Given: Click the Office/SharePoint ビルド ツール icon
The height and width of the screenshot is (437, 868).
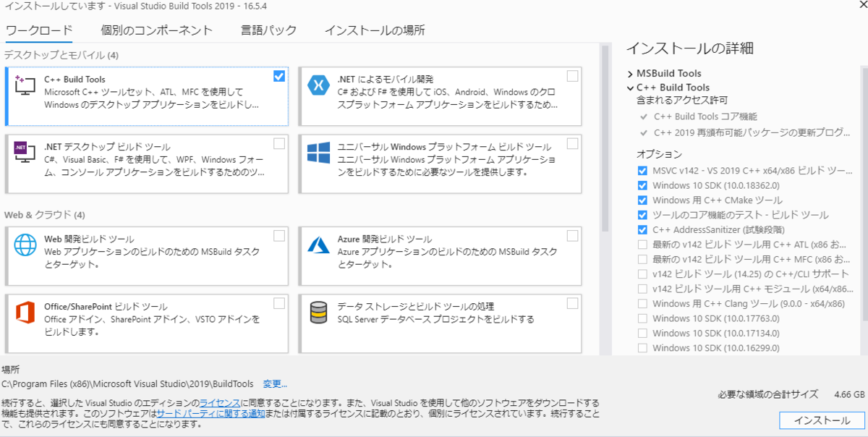Looking at the screenshot, I should 25,313.
